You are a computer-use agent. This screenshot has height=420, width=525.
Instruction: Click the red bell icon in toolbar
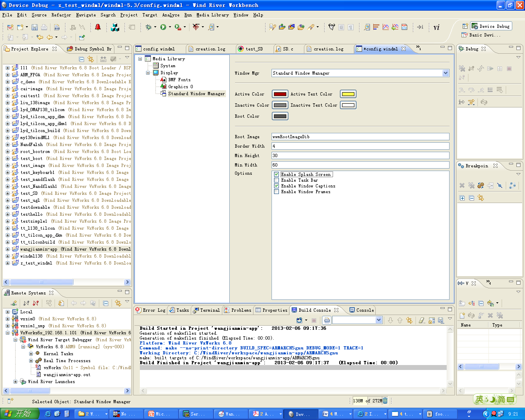click(98, 27)
